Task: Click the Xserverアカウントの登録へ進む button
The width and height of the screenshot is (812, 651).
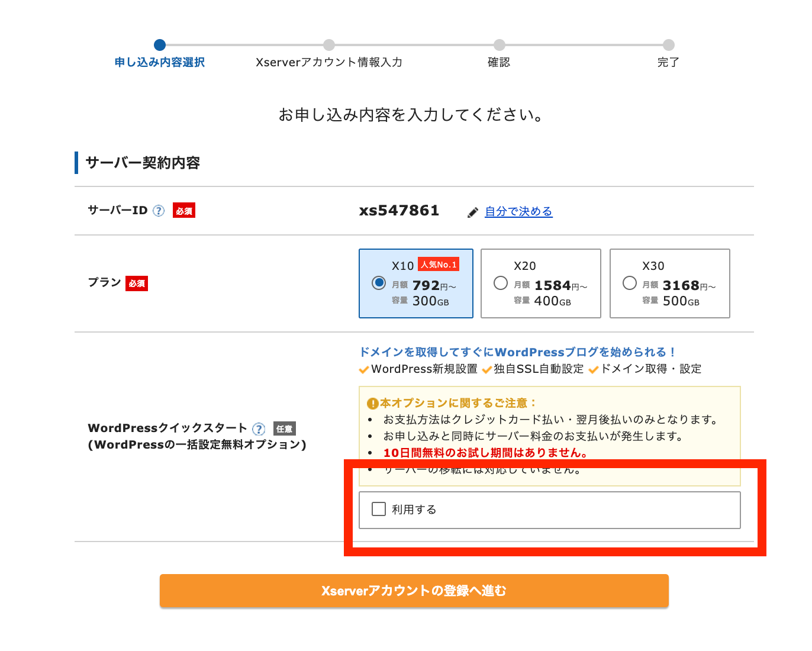Action: [x=414, y=591]
